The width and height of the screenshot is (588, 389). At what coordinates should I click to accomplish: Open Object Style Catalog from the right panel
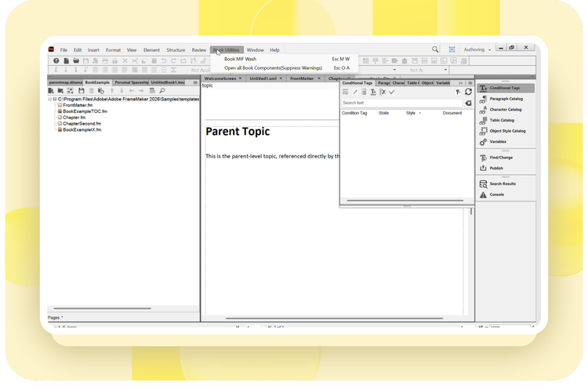(x=506, y=131)
